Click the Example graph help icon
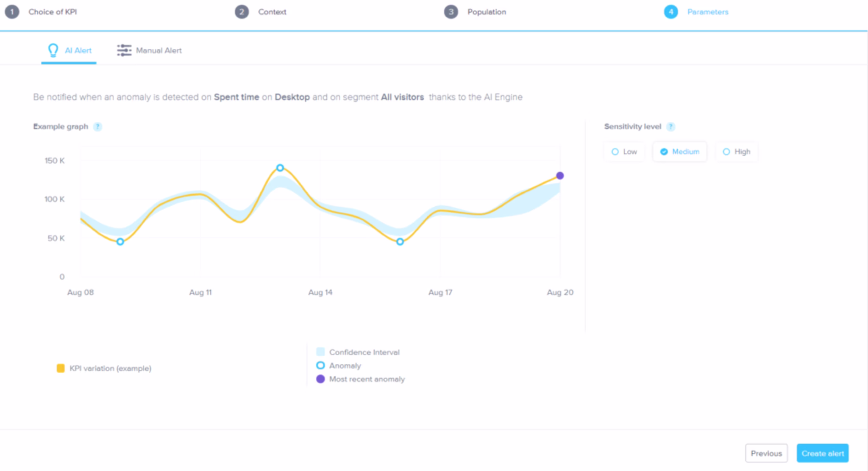The image size is (868, 471). click(x=98, y=127)
